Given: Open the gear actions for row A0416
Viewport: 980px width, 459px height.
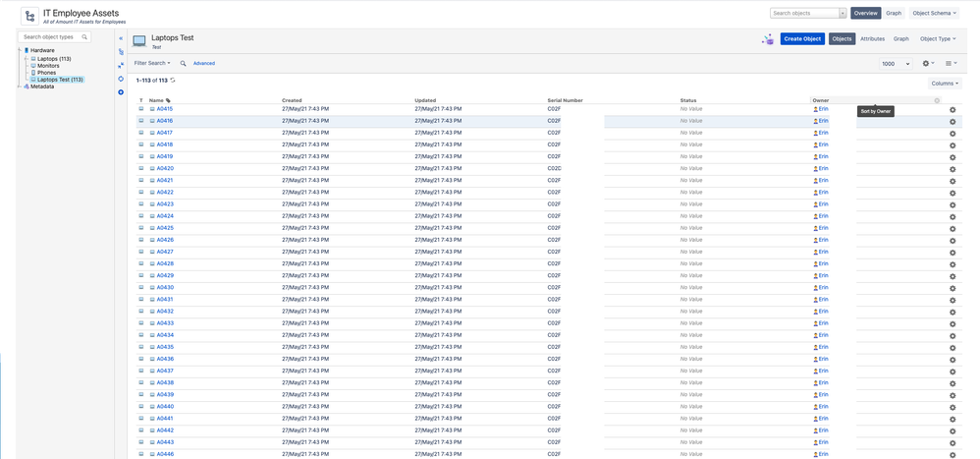Looking at the screenshot, I should point(952,122).
